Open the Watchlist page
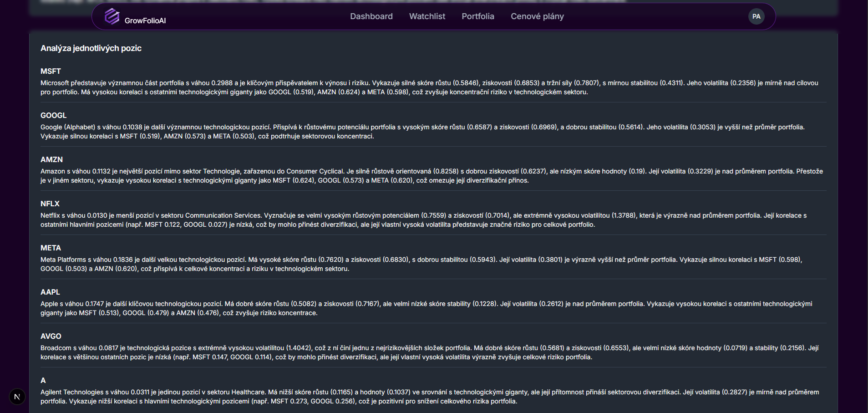868x413 pixels. click(427, 16)
